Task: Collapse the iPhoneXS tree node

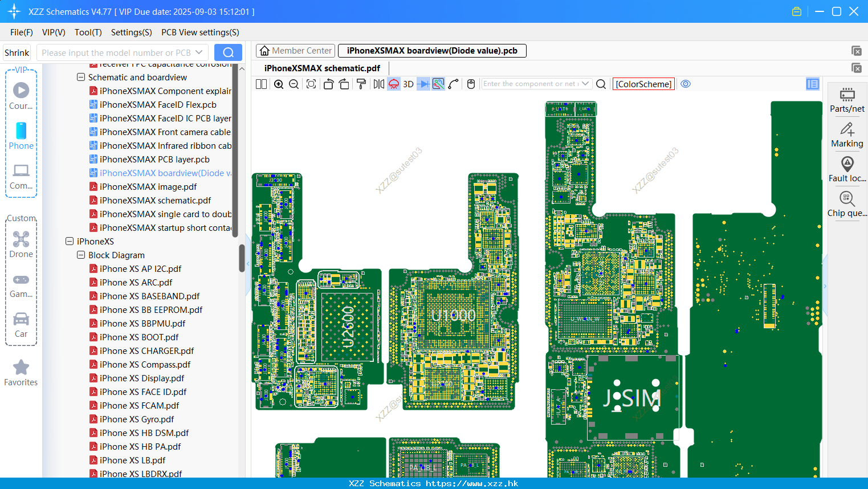Action: tap(70, 241)
